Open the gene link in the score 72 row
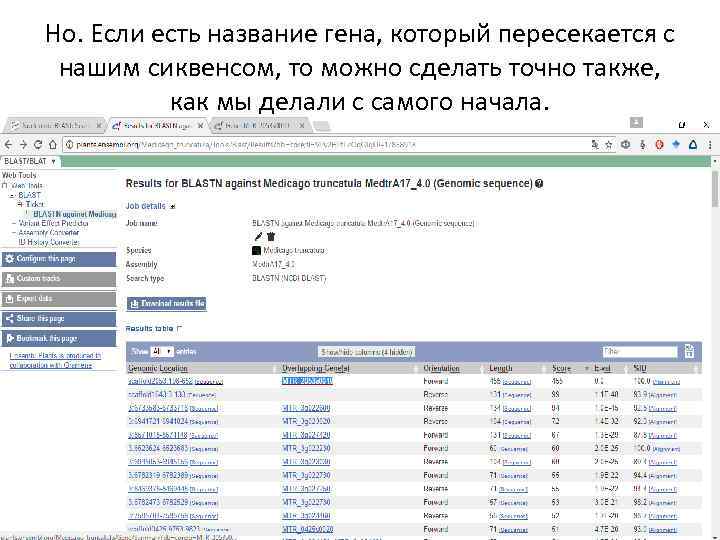720x540 pixels. coord(306,421)
